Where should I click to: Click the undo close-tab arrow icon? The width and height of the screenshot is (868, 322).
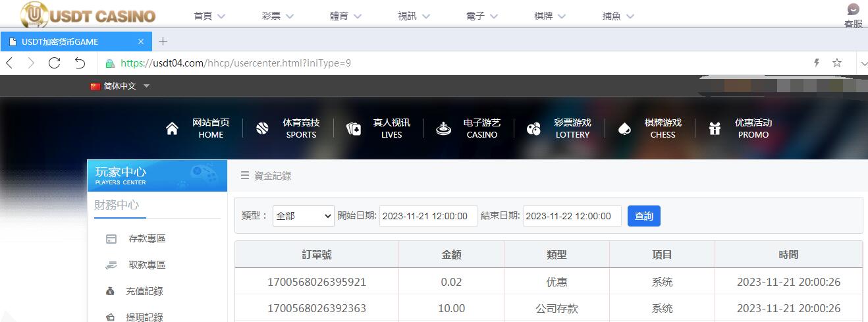[x=80, y=63]
